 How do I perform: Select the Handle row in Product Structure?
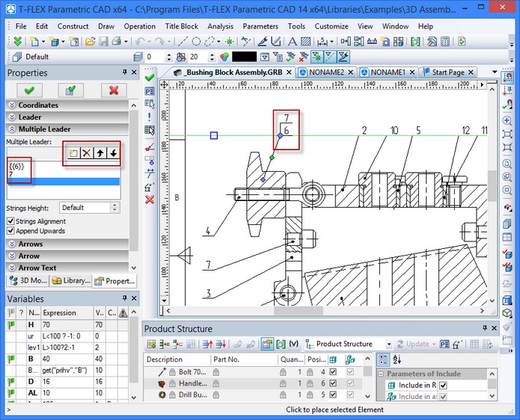(x=254, y=383)
